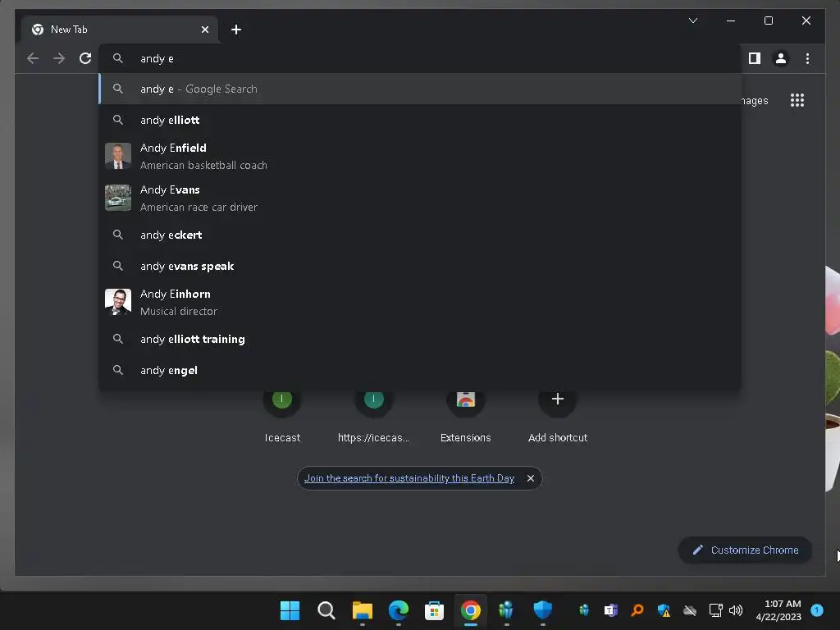Open File Explorer from the taskbar
This screenshot has width=840, height=630.
(x=362, y=610)
